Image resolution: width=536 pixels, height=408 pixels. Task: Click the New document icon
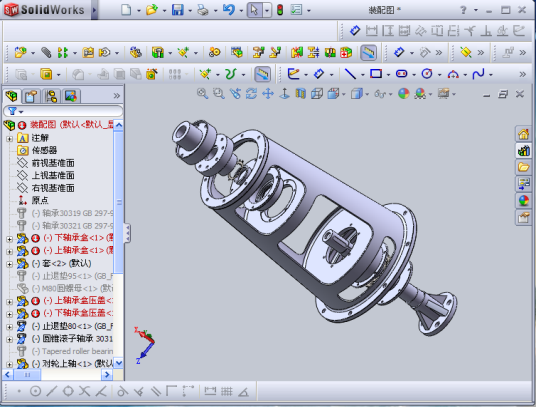point(126,10)
